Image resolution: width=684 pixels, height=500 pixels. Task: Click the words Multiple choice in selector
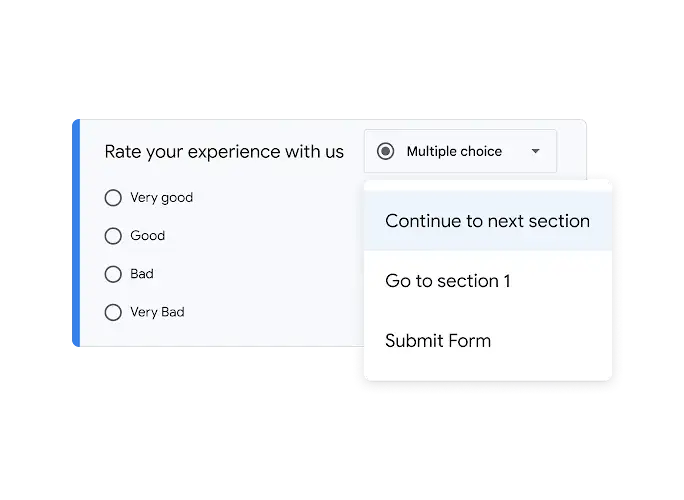pos(453,152)
